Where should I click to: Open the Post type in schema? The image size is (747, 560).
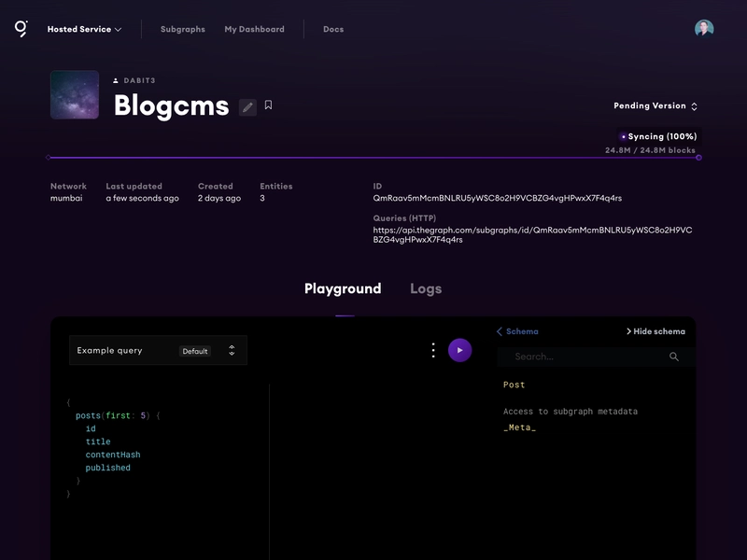pyautogui.click(x=514, y=385)
